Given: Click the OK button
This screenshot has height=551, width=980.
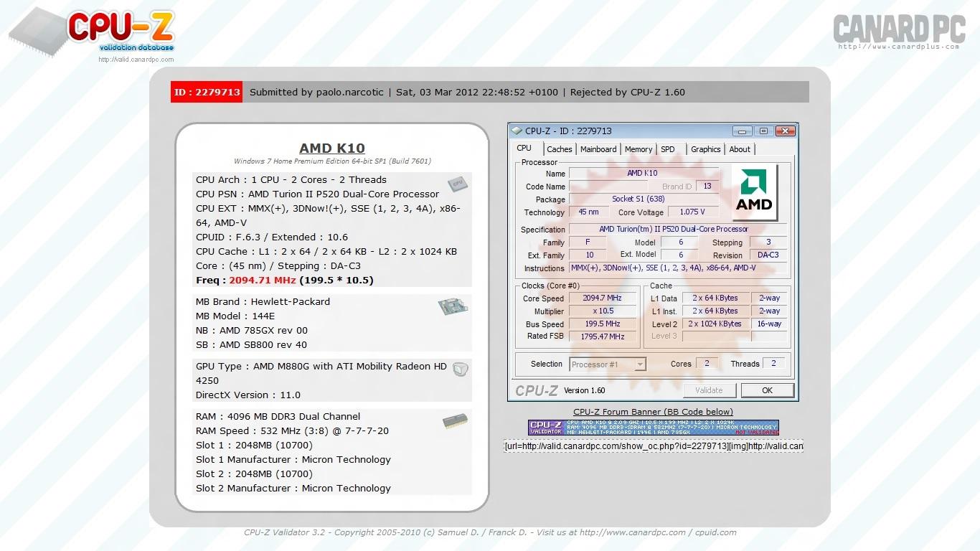Looking at the screenshot, I should coord(768,390).
